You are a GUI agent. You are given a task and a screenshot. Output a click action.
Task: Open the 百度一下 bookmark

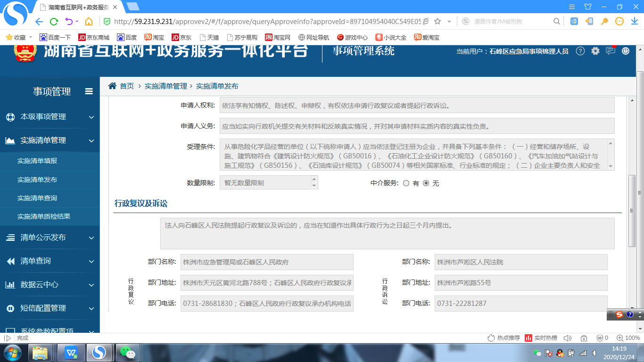55,37
